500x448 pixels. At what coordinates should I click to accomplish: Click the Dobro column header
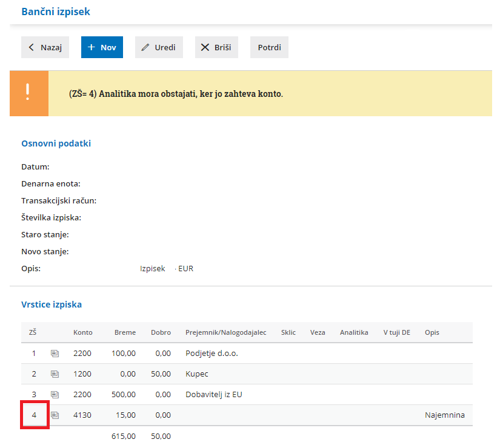tap(161, 332)
